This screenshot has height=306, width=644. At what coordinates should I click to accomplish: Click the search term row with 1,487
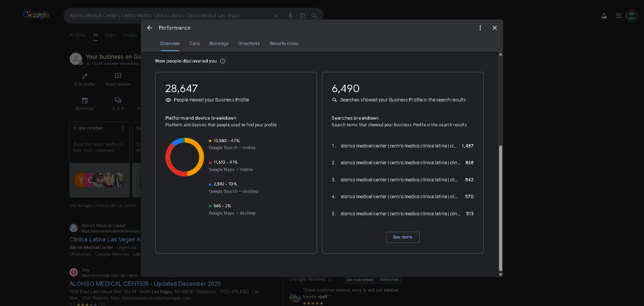pos(402,146)
